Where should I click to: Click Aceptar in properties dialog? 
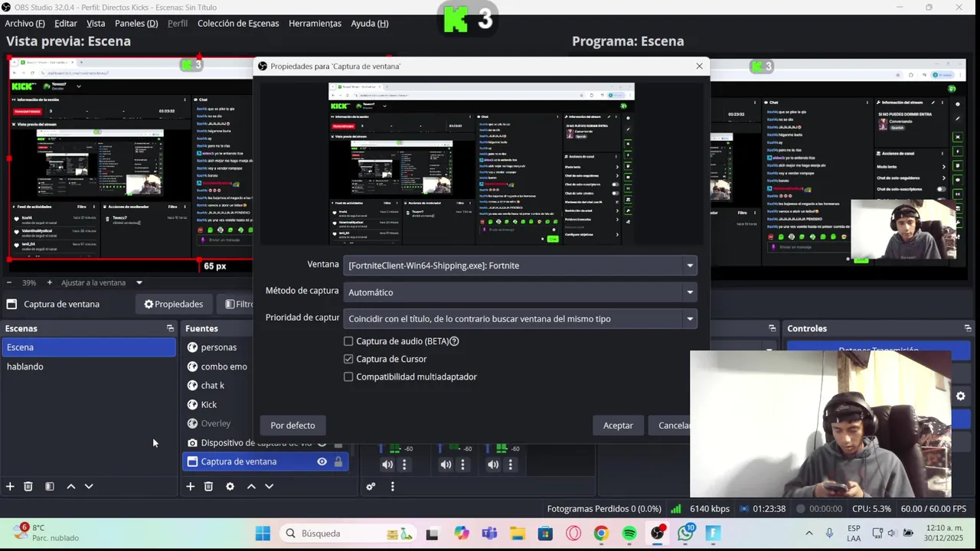pos(618,425)
